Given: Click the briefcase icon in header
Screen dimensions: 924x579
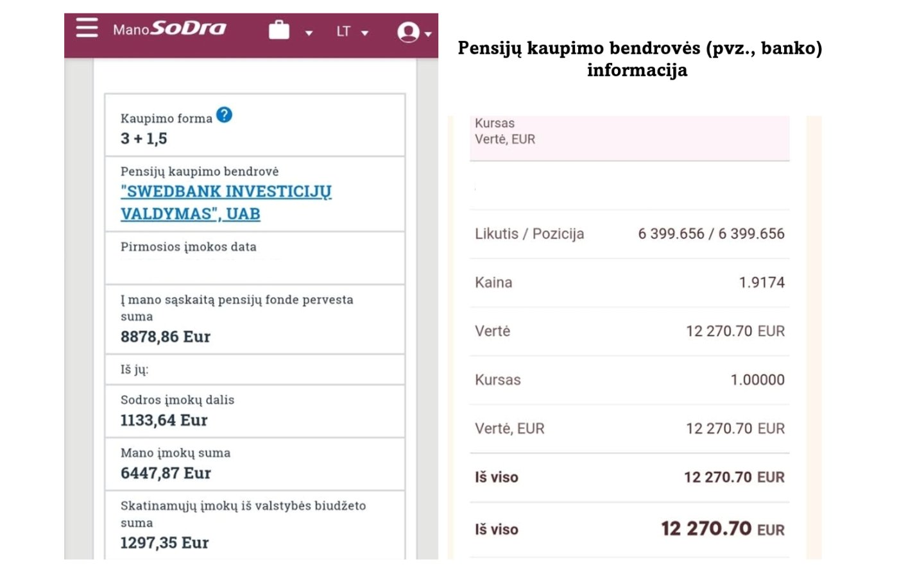Looking at the screenshot, I should [279, 30].
